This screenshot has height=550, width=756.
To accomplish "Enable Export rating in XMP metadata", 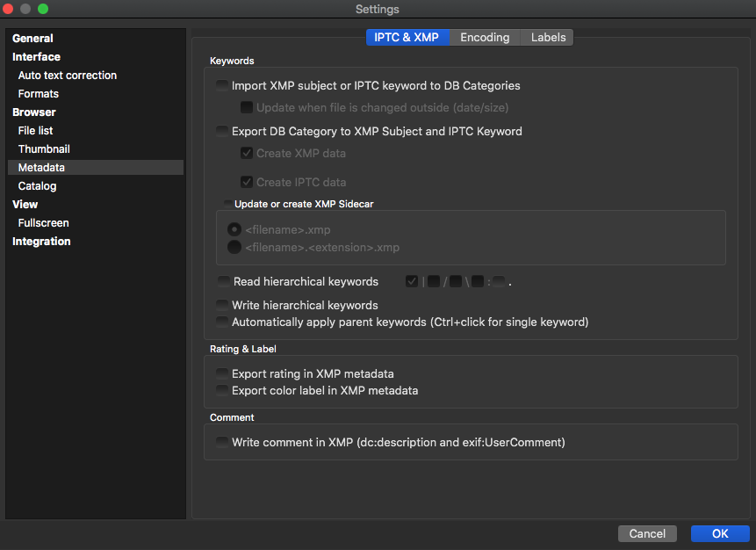I will tap(223, 374).
